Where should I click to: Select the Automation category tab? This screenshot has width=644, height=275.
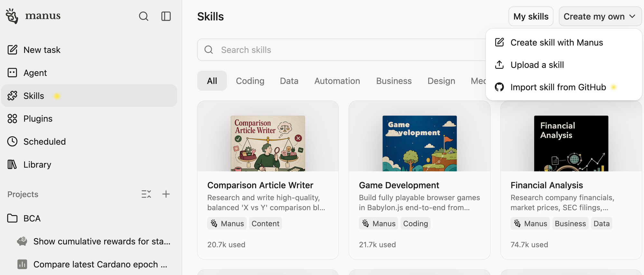pyautogui.click(x=337, y=81)
